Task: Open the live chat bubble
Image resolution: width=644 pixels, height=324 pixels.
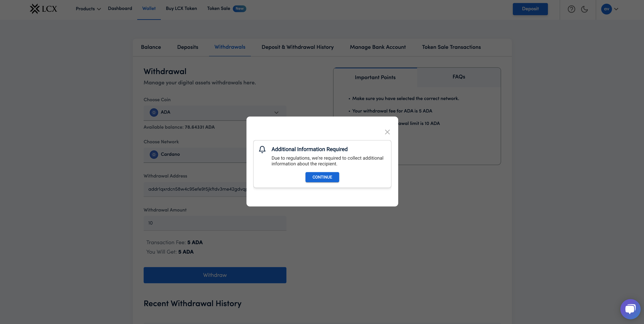Action: tap(630, 309)
